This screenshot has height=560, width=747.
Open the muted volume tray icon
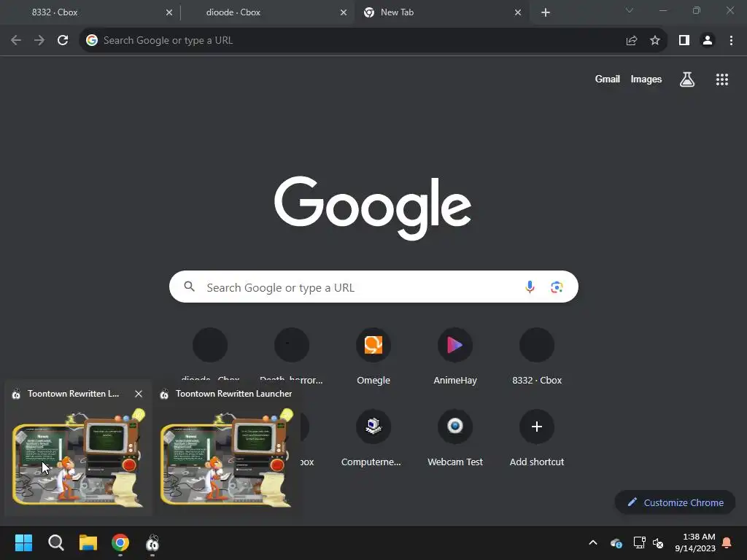point(658,542)
